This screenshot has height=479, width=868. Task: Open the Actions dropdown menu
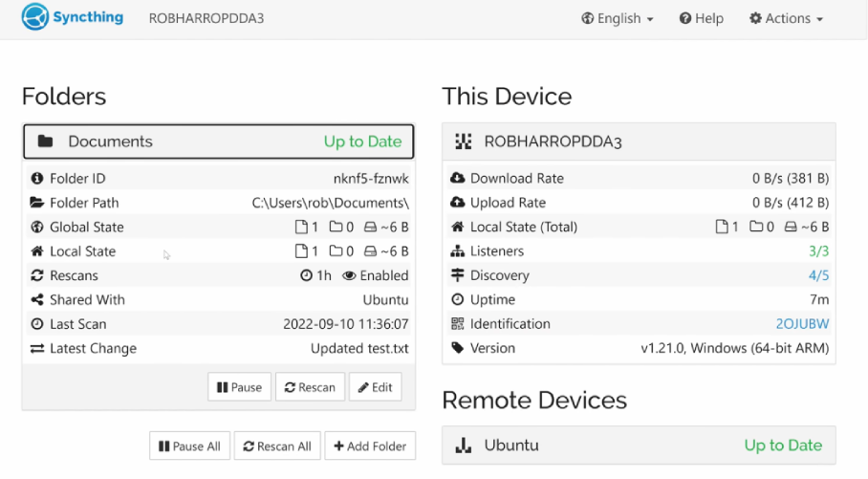[x=786, y=18]
